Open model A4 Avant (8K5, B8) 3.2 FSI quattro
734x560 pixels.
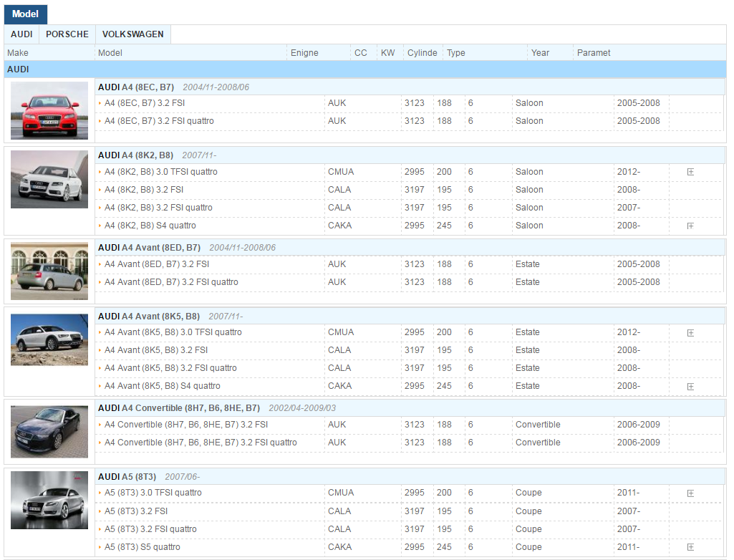[171, 368]
